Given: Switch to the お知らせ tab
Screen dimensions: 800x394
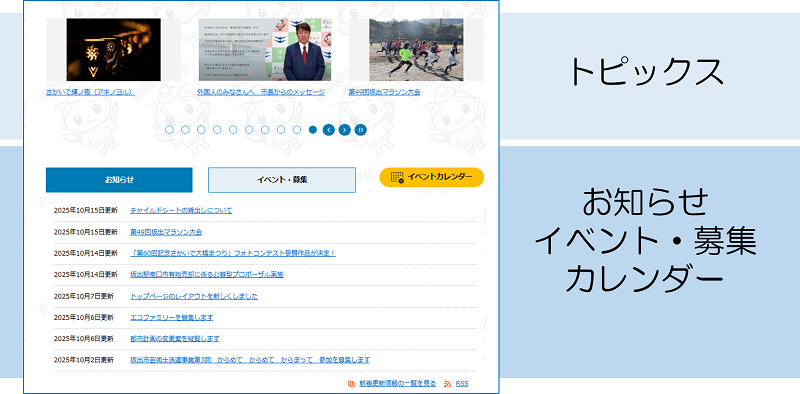Looking at the screenshot, I should tap(119, 180).
